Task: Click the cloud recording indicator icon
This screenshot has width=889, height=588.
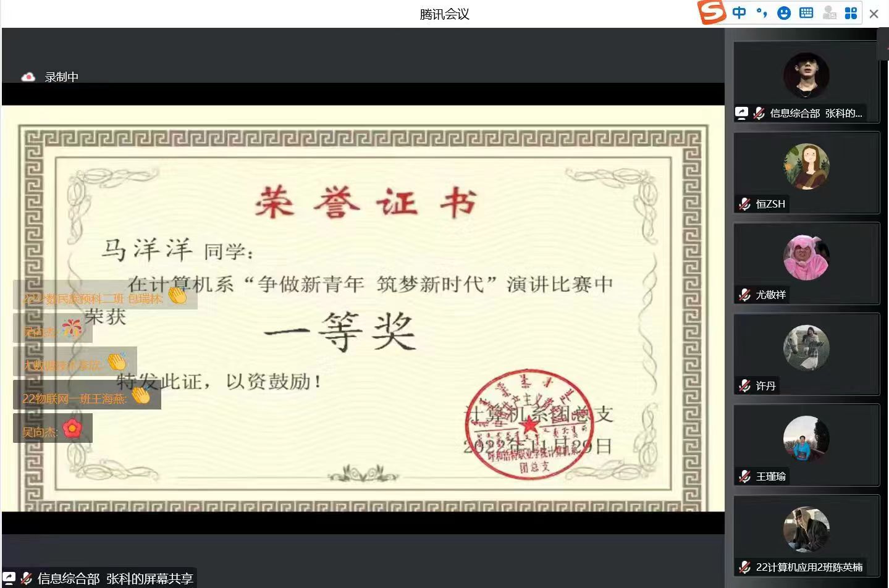Action: click(28, 77)
